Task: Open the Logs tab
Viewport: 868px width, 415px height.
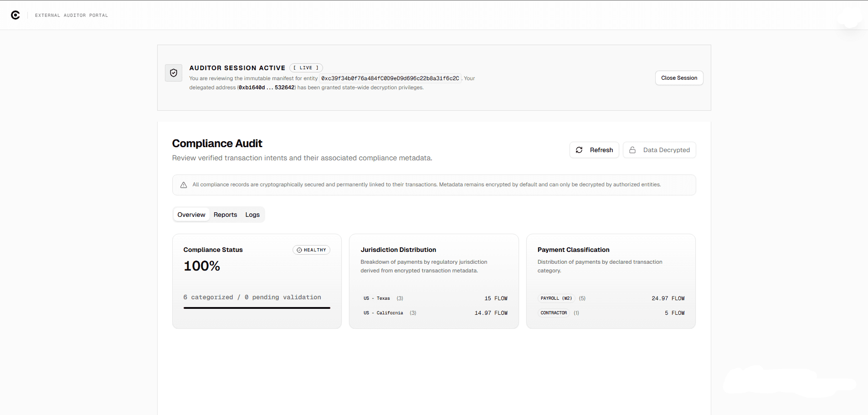Action: tap(252, 214)
